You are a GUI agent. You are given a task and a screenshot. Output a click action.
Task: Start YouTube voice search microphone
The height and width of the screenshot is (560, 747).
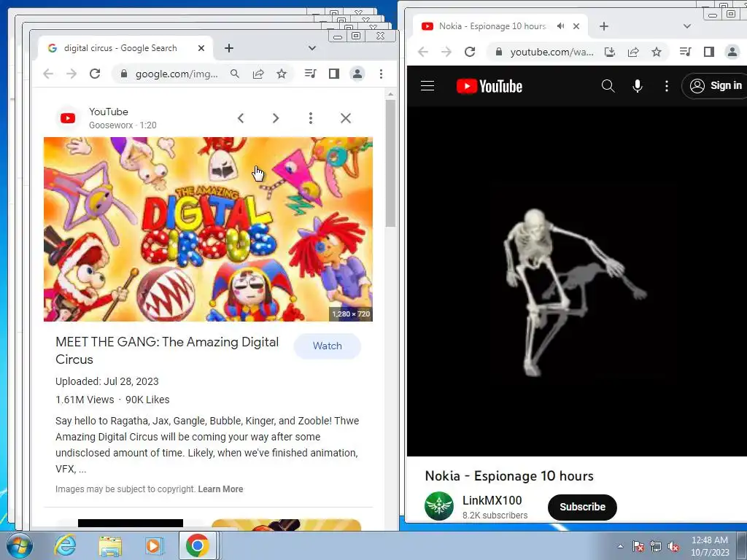(638, 86)
